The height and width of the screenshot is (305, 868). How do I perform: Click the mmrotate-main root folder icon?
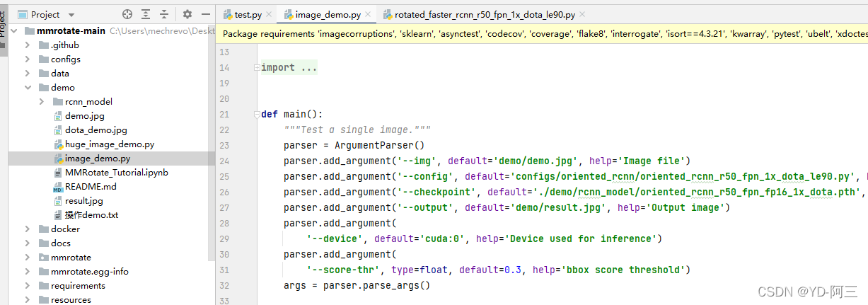(x=29, y=31)
